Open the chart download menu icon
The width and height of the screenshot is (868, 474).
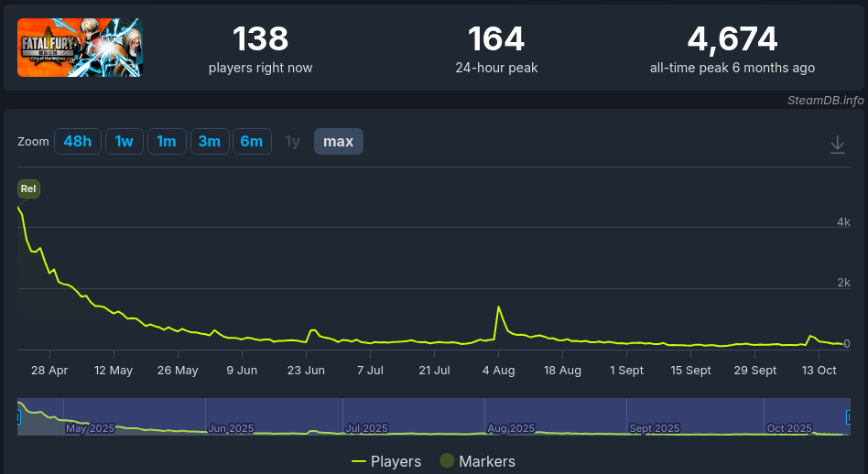point(837,145)
